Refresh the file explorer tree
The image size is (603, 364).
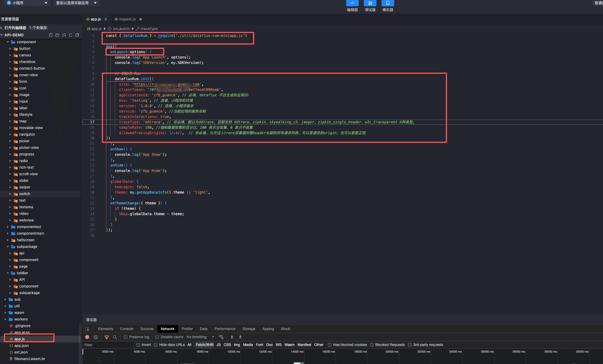click(x=71, y=35)
